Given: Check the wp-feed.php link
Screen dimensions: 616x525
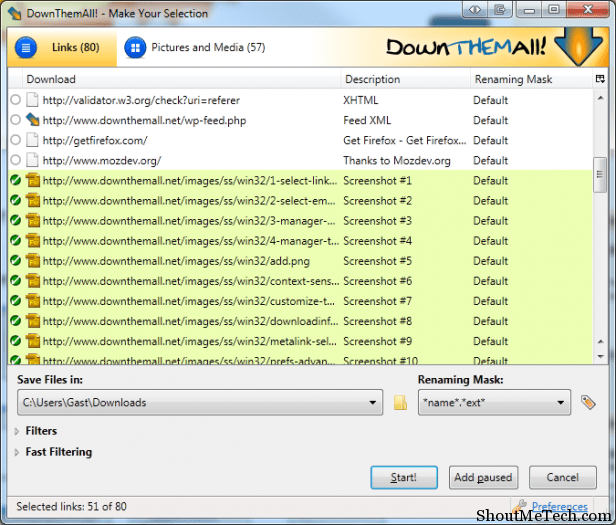Looking at the screenshot, I should pos(15,119).
